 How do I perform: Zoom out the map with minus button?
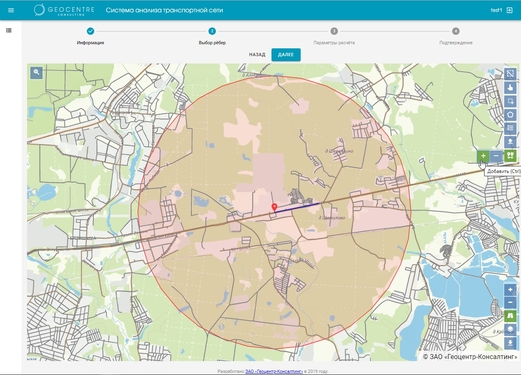(x=510, y=303)
